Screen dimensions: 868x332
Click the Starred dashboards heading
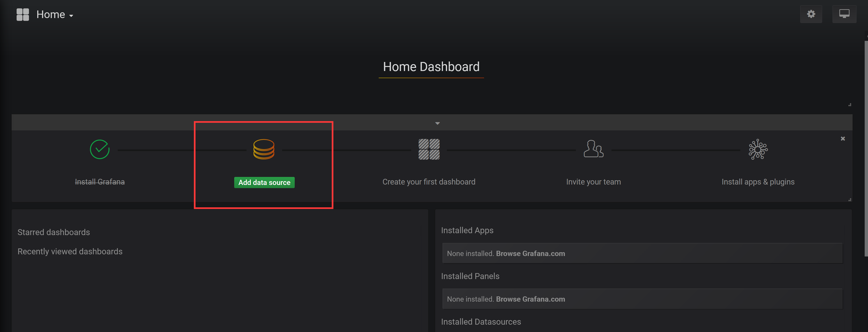[x=54, y=232]
